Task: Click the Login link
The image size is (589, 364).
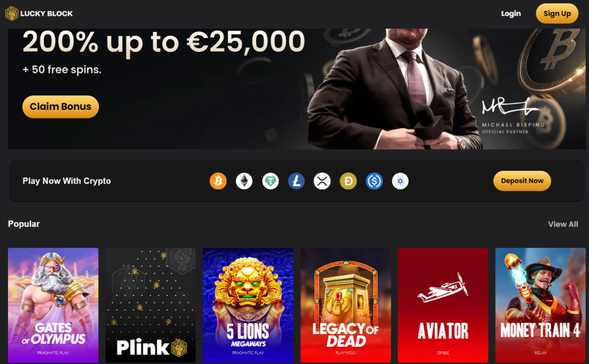Action: [x=511, y=14]
